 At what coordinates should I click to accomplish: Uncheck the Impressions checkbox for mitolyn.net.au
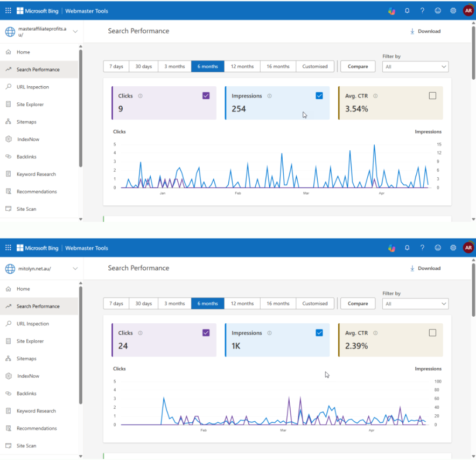(x=319, y=333)
